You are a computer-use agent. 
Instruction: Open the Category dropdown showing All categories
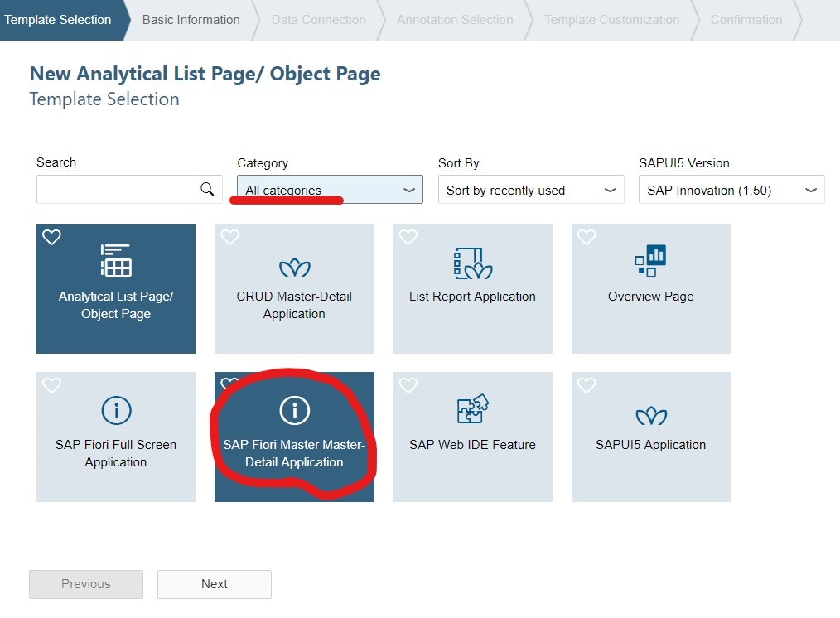tap(330, 190)
